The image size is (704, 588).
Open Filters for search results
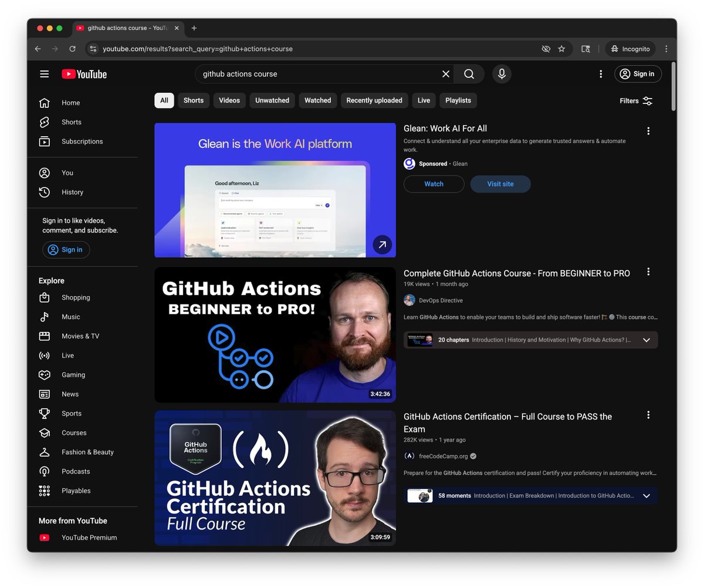(x=636, y=101)
